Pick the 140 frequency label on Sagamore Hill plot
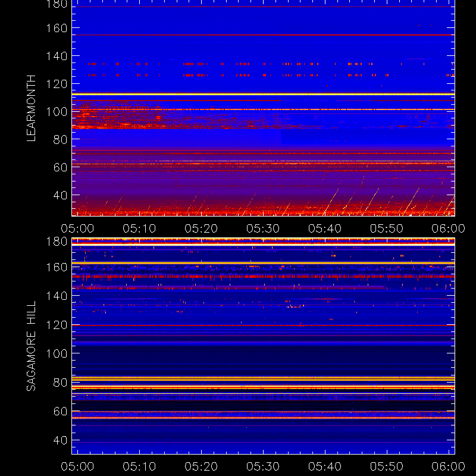This screenshot has width=476, height=476. click(x=57, y=296)
